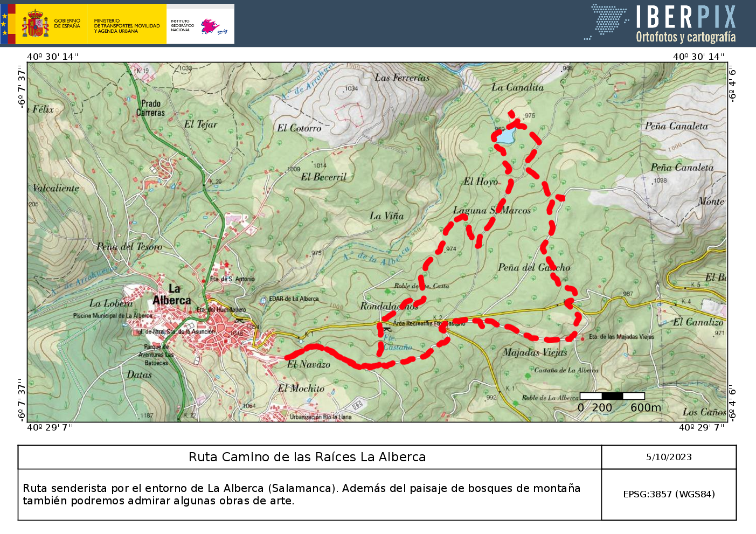Viewport: 756px width, 534px height.
Task: Click the map scale bar
Action: 612,396
